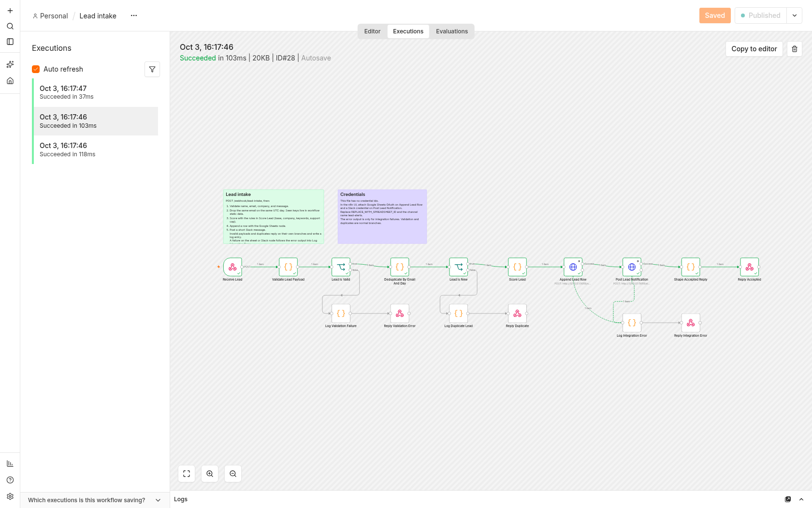The image size is (812, 508).
Task: Expand the Published dropdown arrow
Action: 795,15
